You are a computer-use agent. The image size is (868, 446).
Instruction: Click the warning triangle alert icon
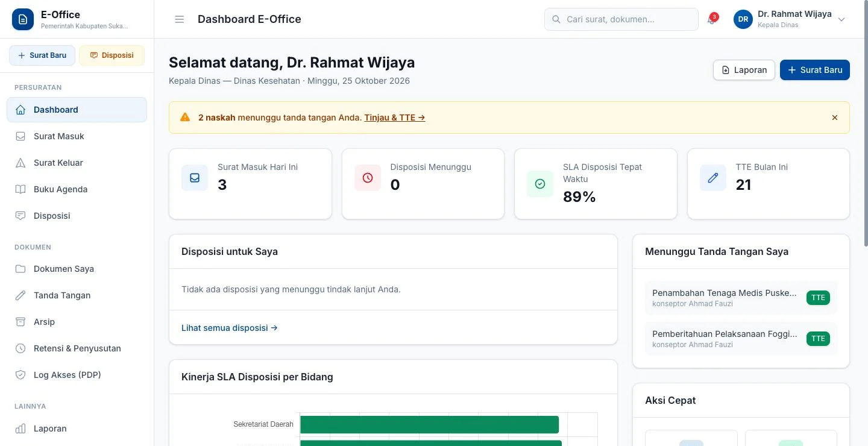coord(185,118)
